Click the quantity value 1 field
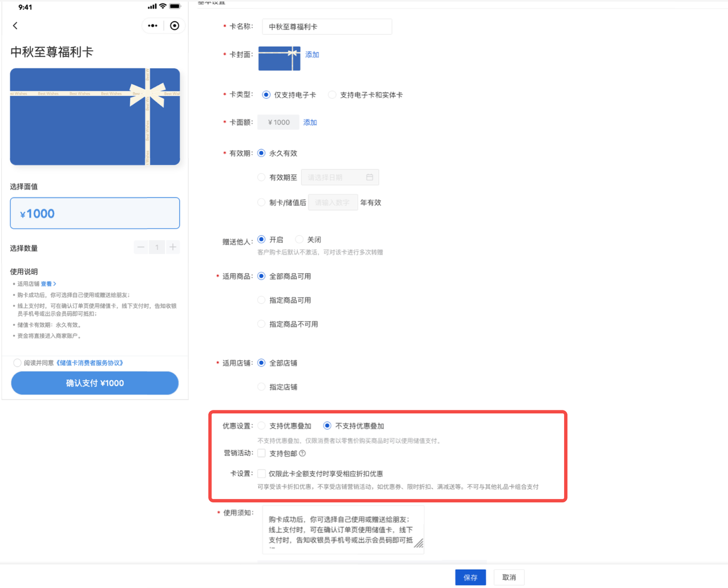This screenshot has height=588, width=728. [157, 247]
